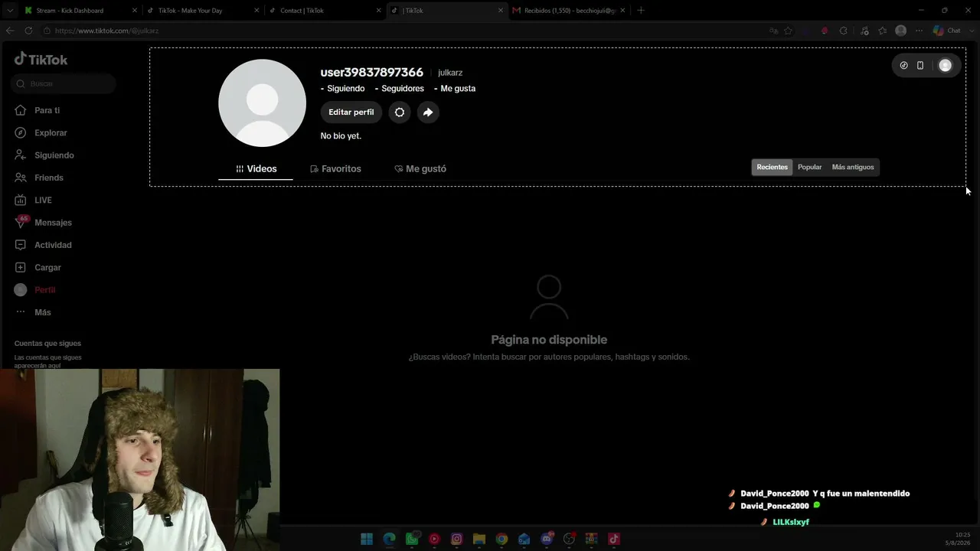The image size is (980, 551).
Task: Open the Más three-dots menu
Action: 21,312
